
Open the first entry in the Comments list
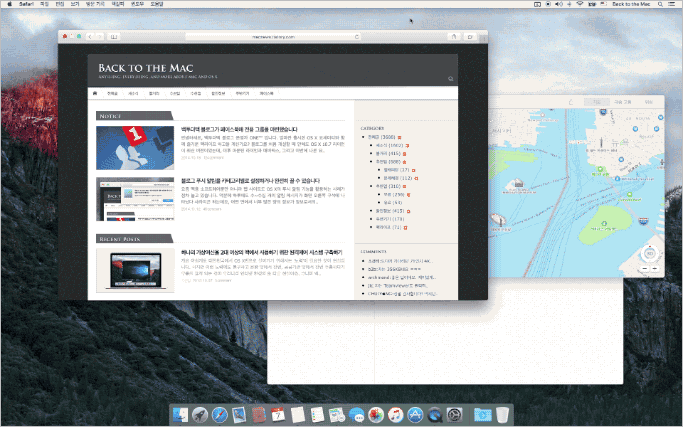[400, 261]
